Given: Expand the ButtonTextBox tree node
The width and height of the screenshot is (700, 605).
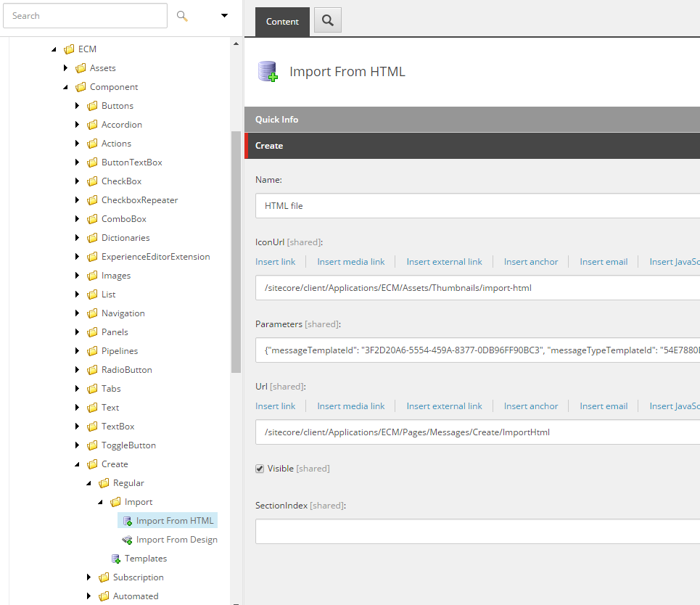Looking at the screenshot, I should pyautogui.click(x=77, y=162).
